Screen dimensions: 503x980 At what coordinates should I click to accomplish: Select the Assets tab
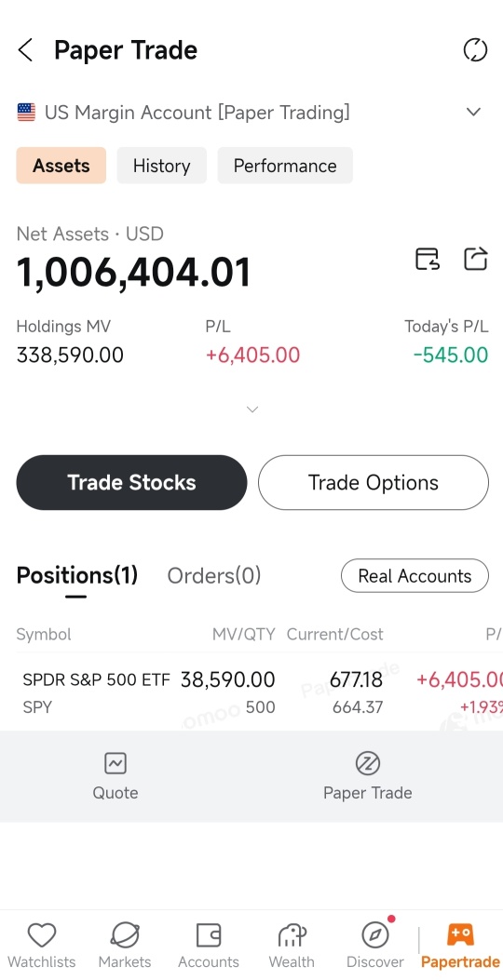61,166
